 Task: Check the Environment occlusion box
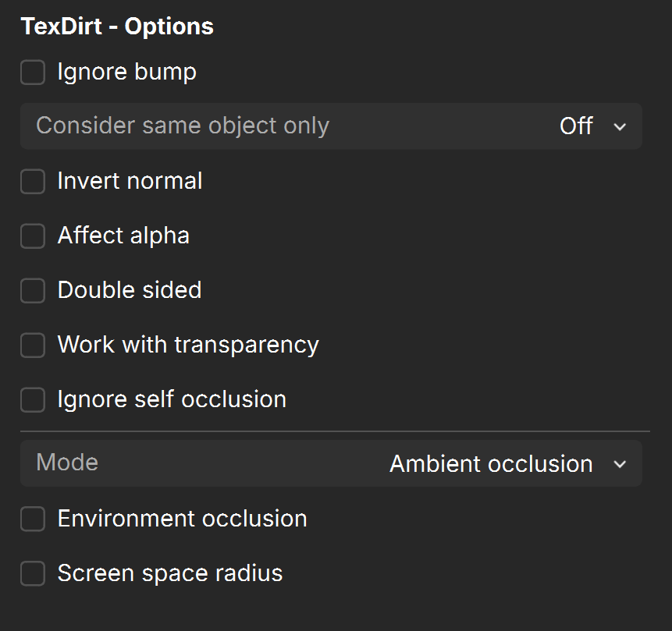point(33,519)
